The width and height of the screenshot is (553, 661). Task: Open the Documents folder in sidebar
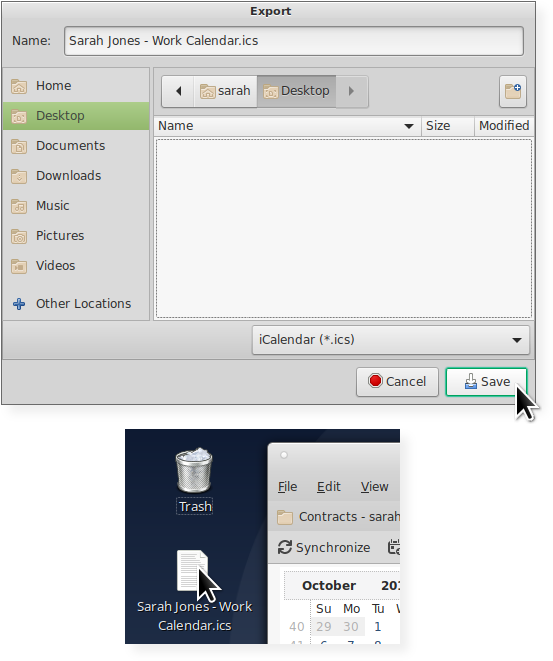[76, 146]
